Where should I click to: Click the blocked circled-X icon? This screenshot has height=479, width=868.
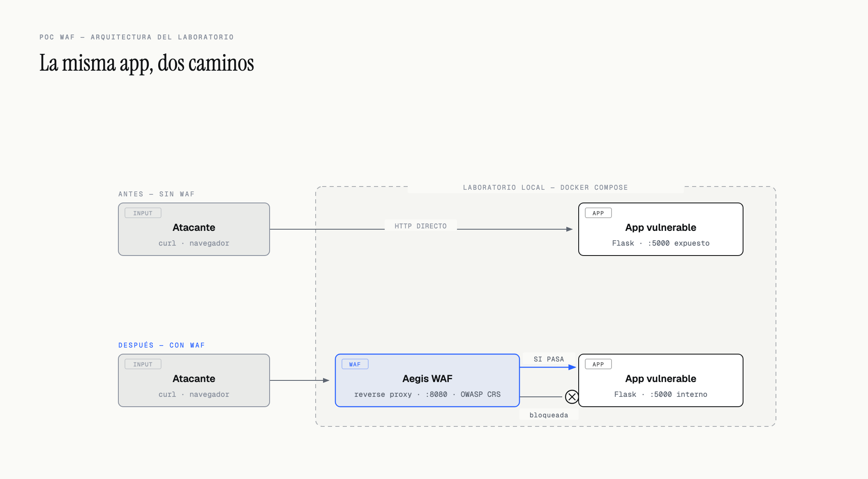[x=572, y=397]
